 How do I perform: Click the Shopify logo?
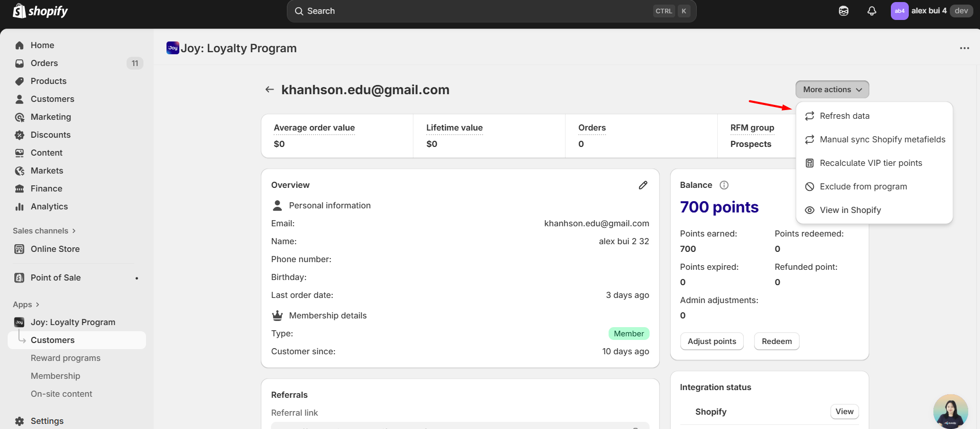40,11
